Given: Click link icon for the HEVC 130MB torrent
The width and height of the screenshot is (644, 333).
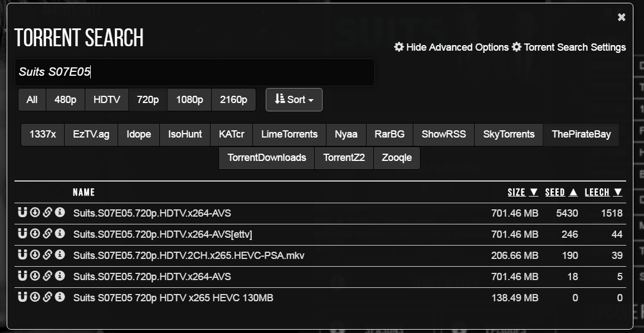Looking at the screenshot, I should 47,297.
